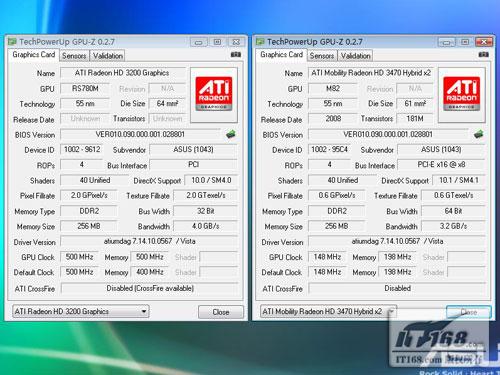This screenshot has height=375, width=500.
Task: Click Name field ATI Mobility Radeon HD 3470
Action: (371, 73)
